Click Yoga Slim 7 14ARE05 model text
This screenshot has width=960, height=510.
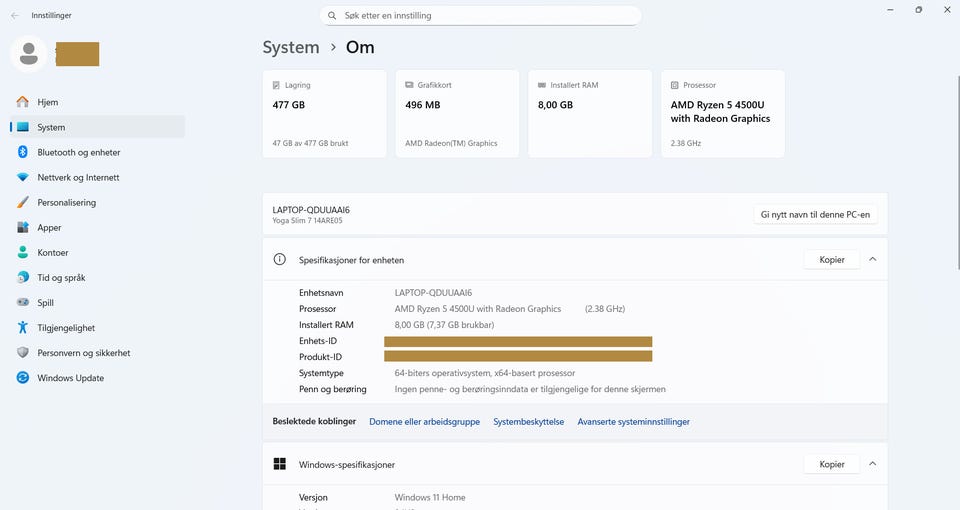click(x=307, y=220)
